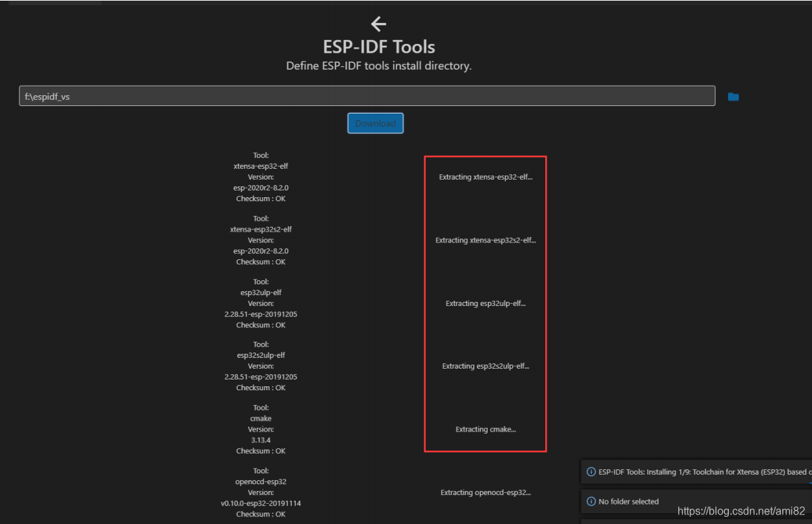Click version 'v0.10.0-esp32-20191114' text

[261, 503]
